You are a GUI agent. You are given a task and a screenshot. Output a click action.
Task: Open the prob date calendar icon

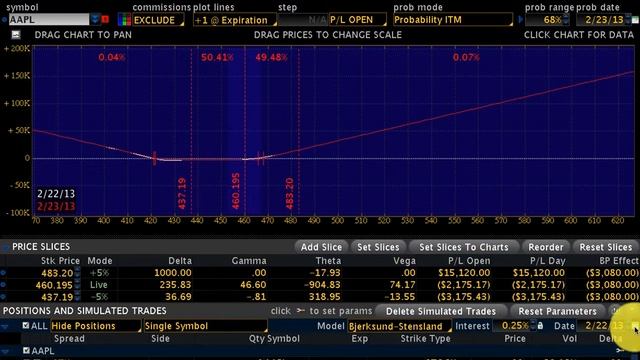[x=636, y=19]
